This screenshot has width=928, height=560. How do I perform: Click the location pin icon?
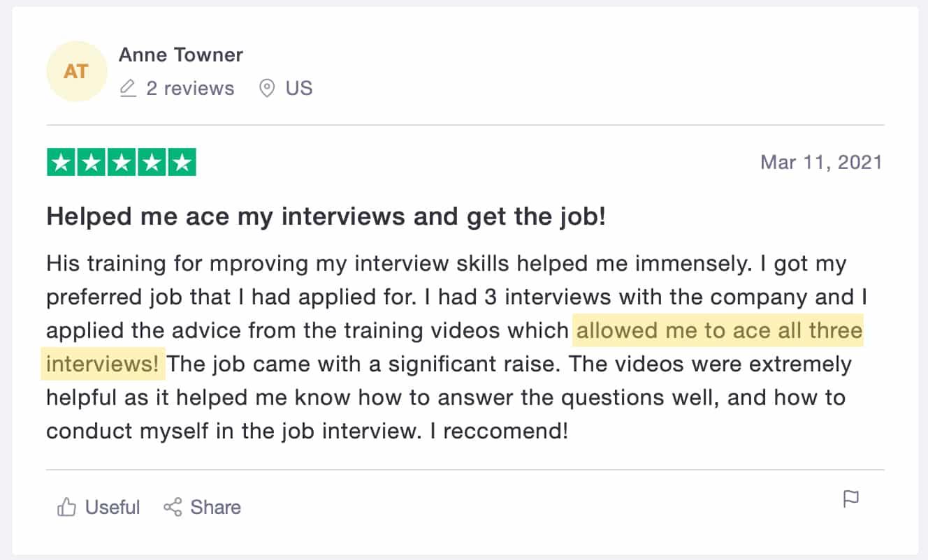[267, 89]
